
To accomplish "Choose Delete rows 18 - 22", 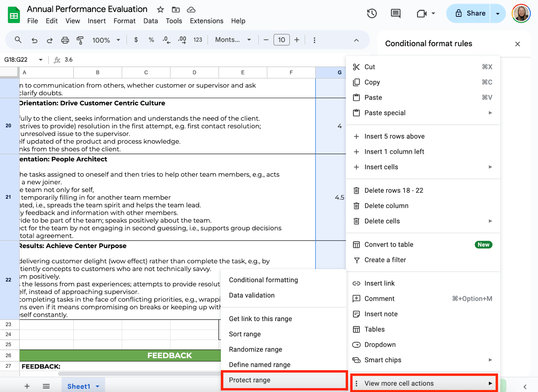I will coord(423,191).
